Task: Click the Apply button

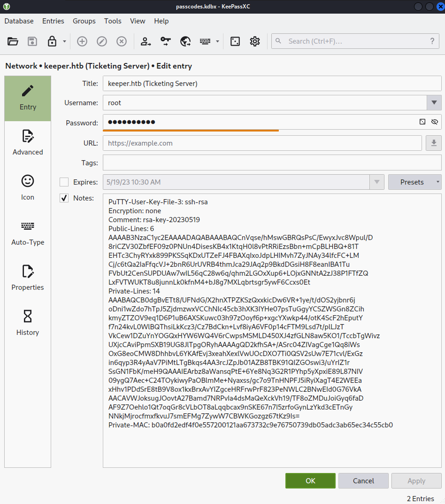Action: tap(416, 481)
